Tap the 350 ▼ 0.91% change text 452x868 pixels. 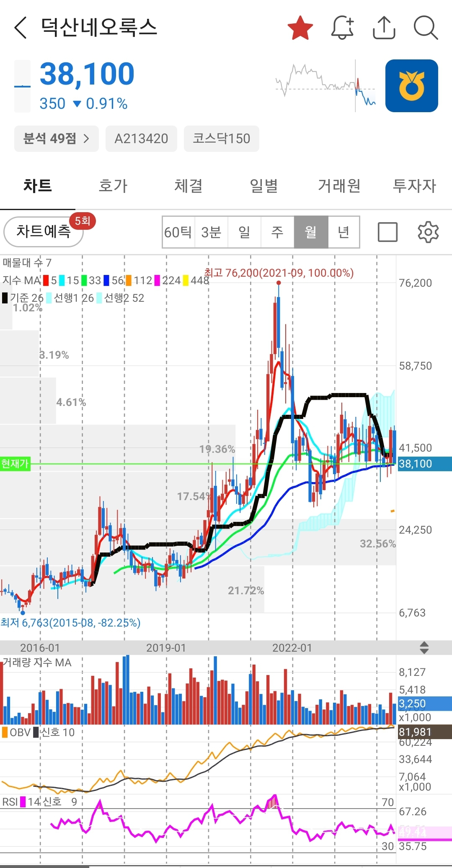pyautogui.click(x=83, y=103)
